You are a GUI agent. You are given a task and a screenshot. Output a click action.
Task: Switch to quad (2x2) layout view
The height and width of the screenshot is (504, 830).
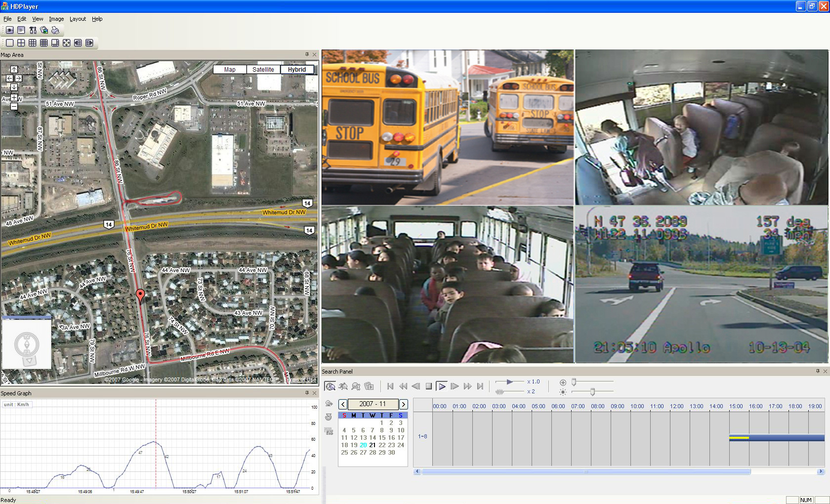[x=21, y=43]
